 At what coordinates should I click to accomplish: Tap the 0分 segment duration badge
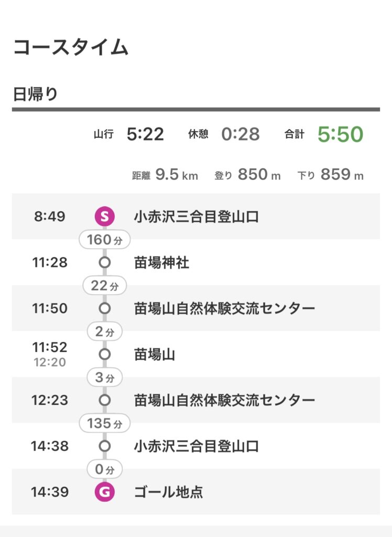click(104, 469)
